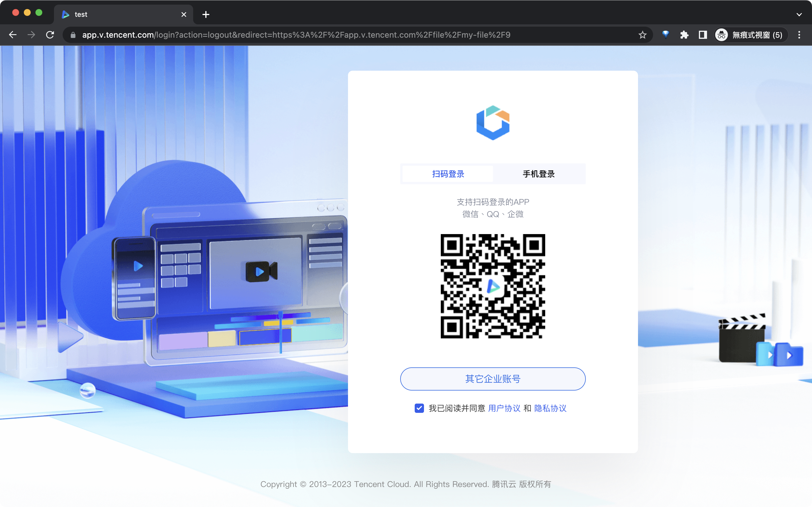Image resolution: width=812 pixels, height=507 pixels.
Task: Toggle the browser side panel icon
Action: point(703,35)
